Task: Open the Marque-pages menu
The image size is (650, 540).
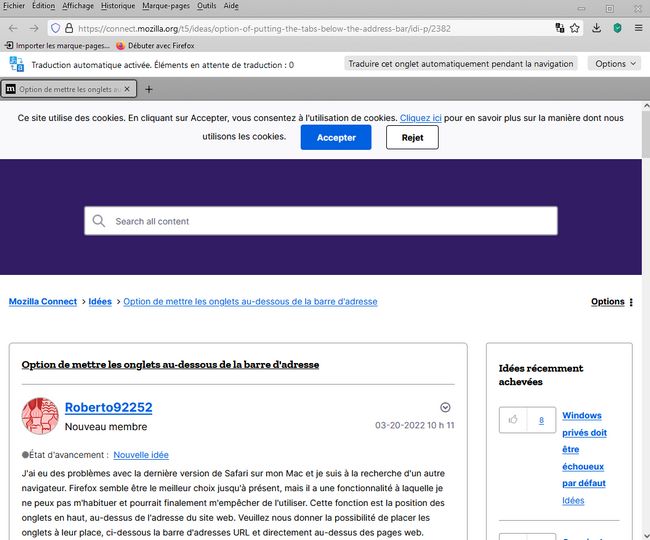Action: (x=166, y=6)
